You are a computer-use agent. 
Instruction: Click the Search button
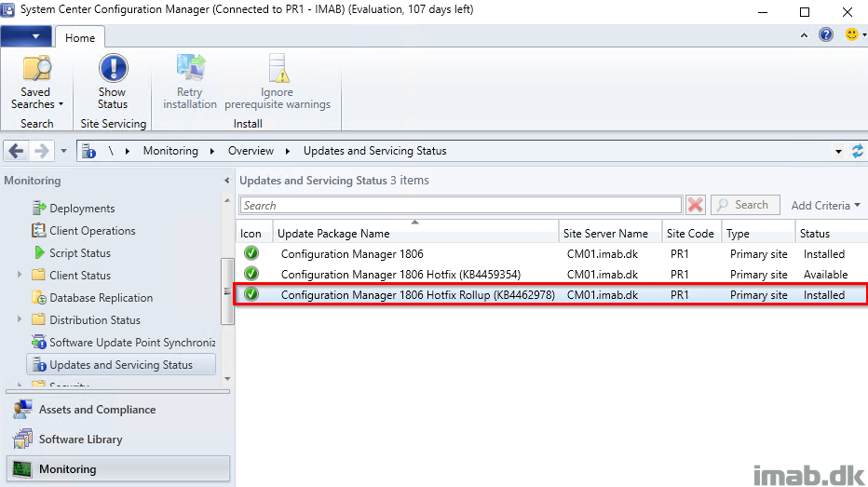point(745,205)
